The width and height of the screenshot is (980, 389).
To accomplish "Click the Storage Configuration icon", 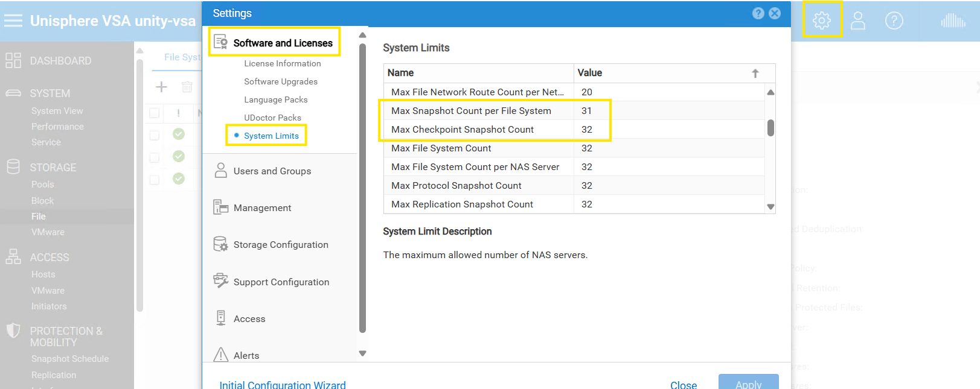I will [x=221, y=244].
